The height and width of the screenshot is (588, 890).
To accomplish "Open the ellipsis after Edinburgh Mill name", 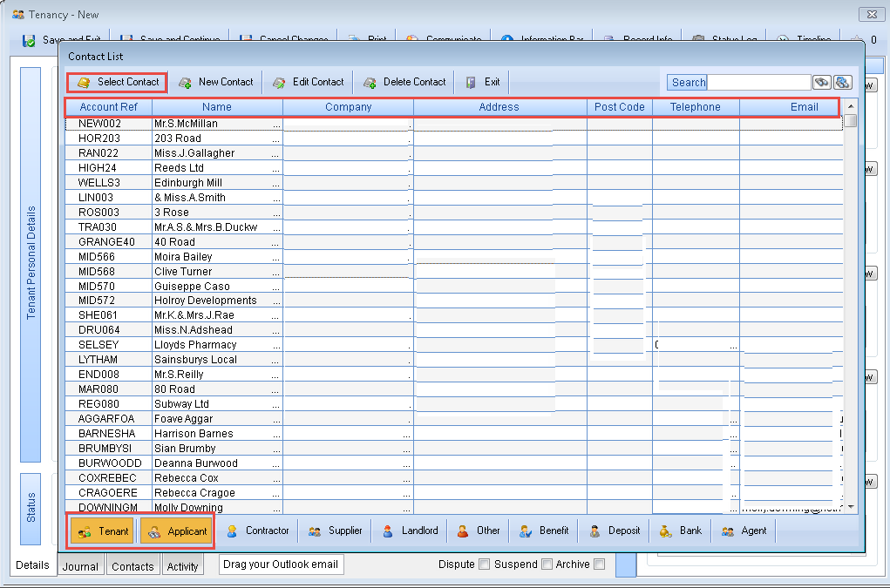I will (276, 183).
